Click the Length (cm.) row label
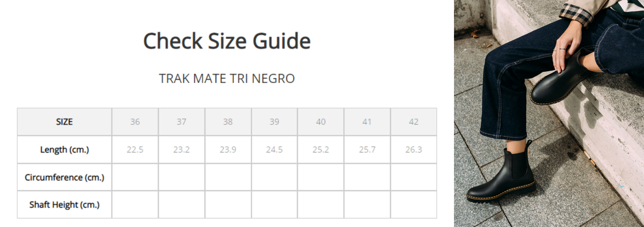 tap(64, 149)
